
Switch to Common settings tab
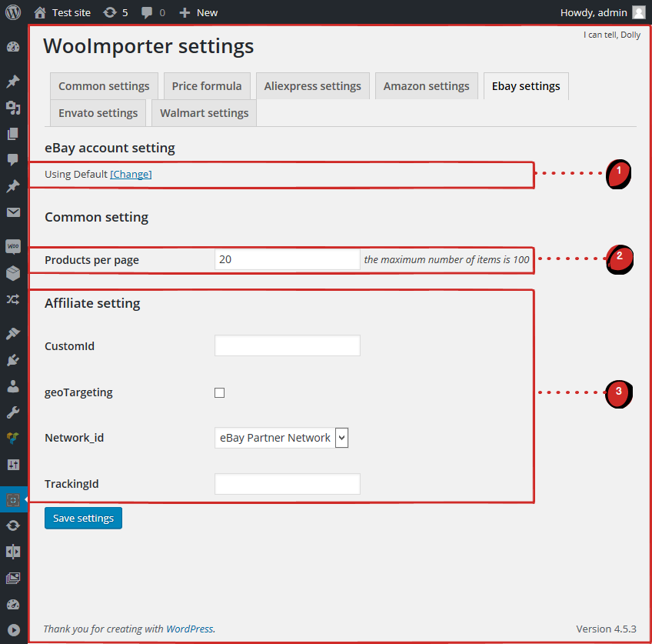pyautogui.click(x=104, y=86)
